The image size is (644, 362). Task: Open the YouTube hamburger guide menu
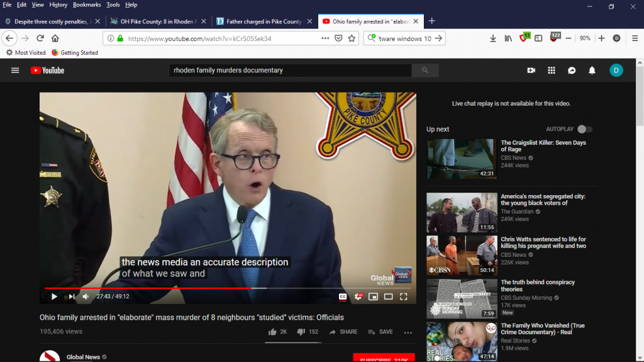coord(15,71)
